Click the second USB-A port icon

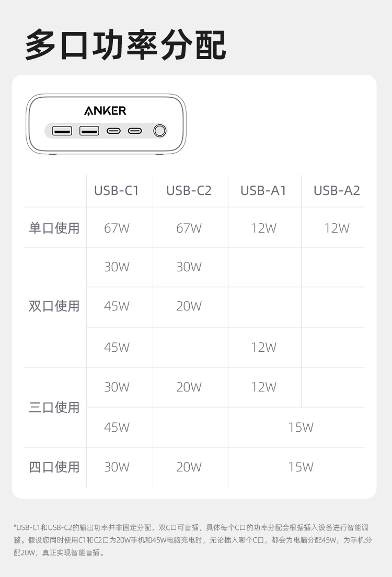point(89,131)
